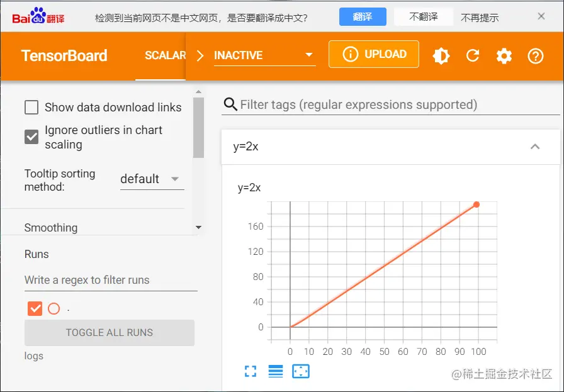Click the 翻译 translate button
Screen dimensions: 564x392
[x=363, y=17]
